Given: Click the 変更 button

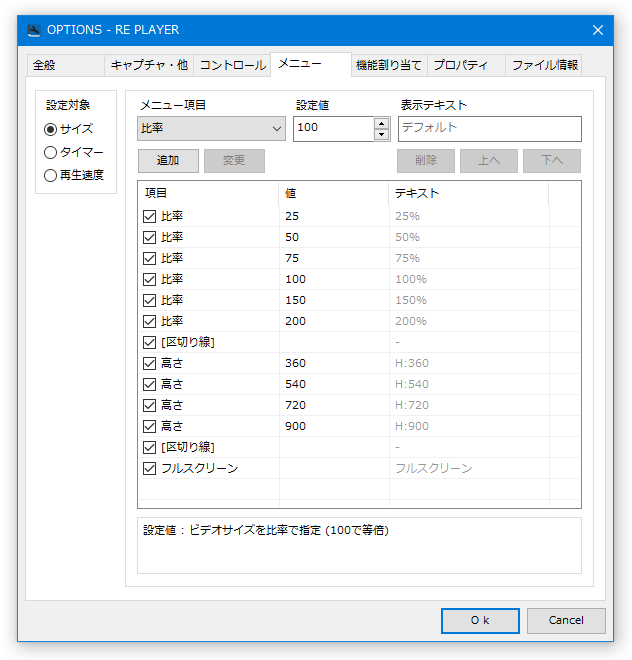Looking at the screenshot, I should coord(234,161).
